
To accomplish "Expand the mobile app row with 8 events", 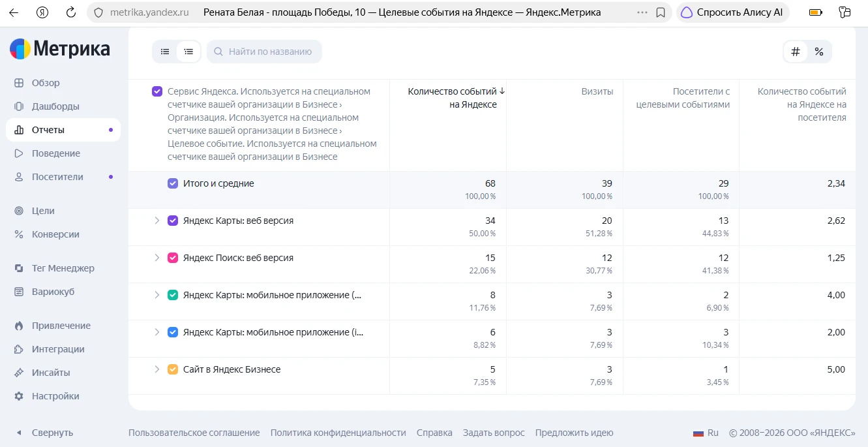I will pos(157,295).
